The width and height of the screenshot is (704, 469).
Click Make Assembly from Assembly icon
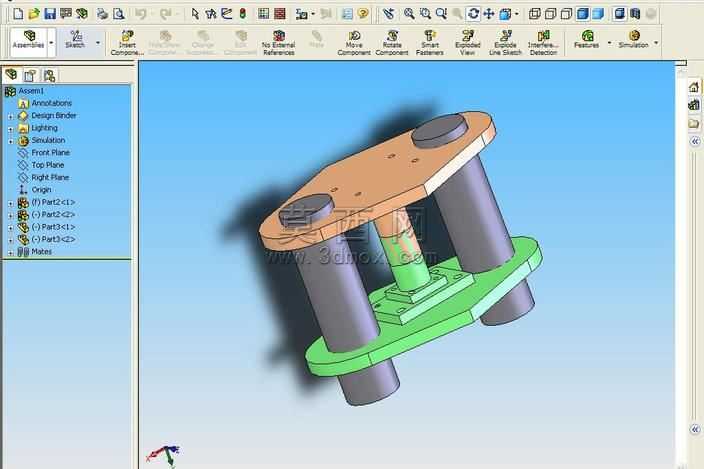[x=82, y=14]
